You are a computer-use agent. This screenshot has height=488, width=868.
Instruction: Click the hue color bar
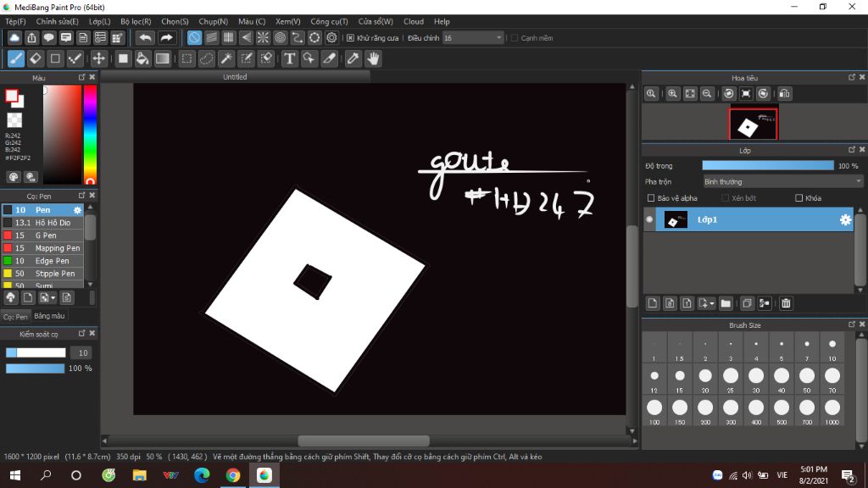tap(90, 135)
